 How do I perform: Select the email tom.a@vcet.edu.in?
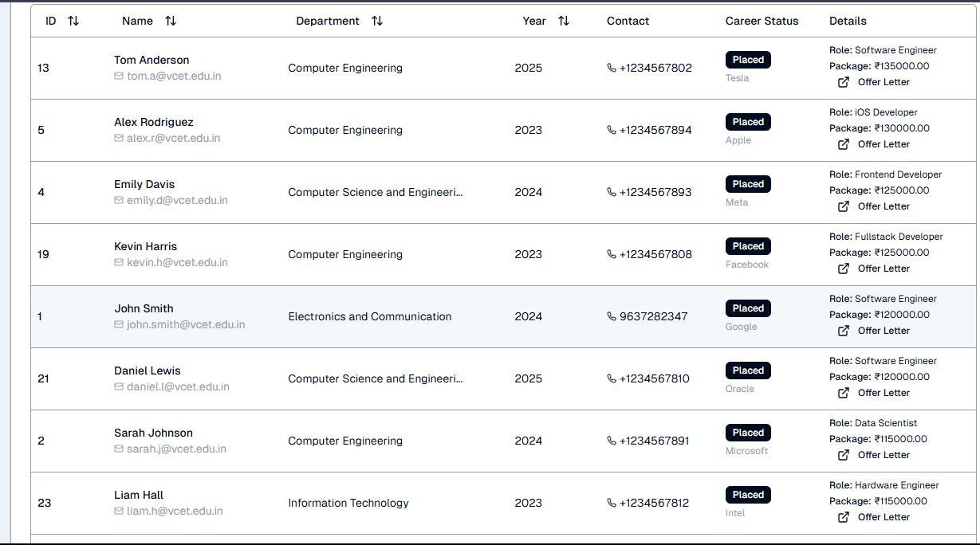174,76
